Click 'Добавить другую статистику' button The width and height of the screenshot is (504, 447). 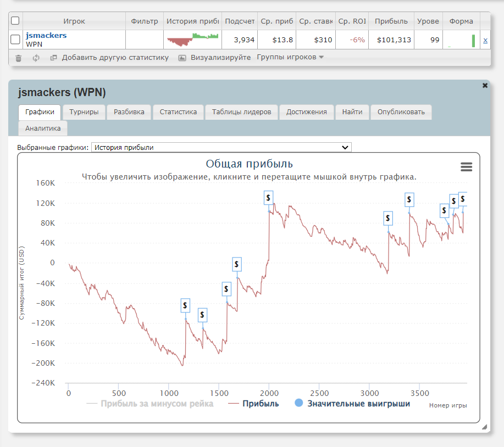(114, 58)
